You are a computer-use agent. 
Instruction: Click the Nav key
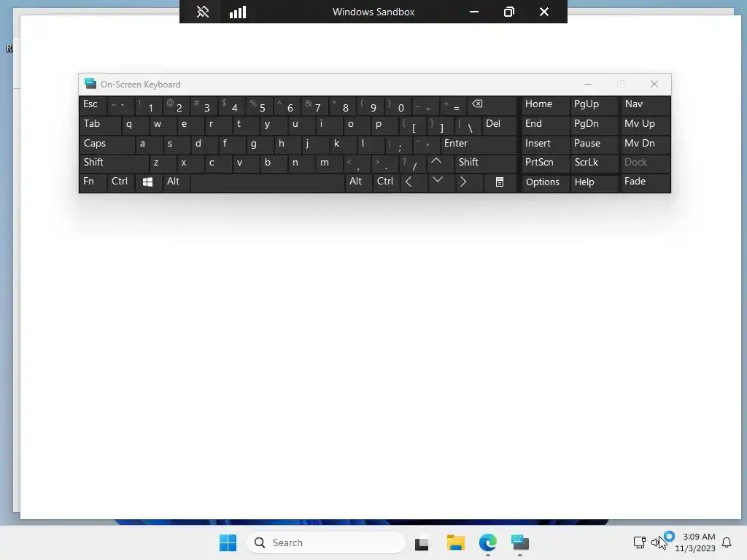coord(645,105)
